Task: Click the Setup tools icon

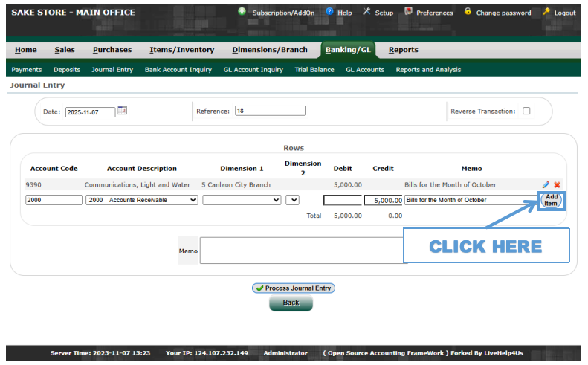Action: point(366,12)
